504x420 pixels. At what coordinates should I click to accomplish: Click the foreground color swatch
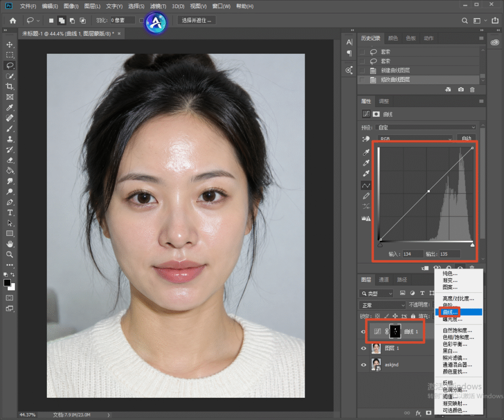click(7, 283)
